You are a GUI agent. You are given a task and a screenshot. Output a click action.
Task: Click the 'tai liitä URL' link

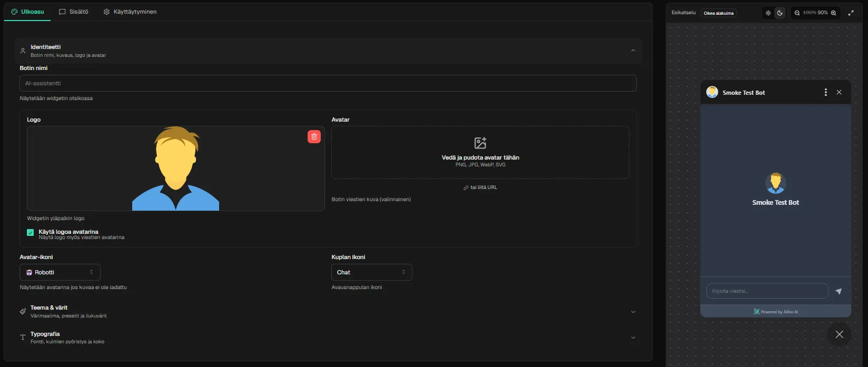click(480, 187)
